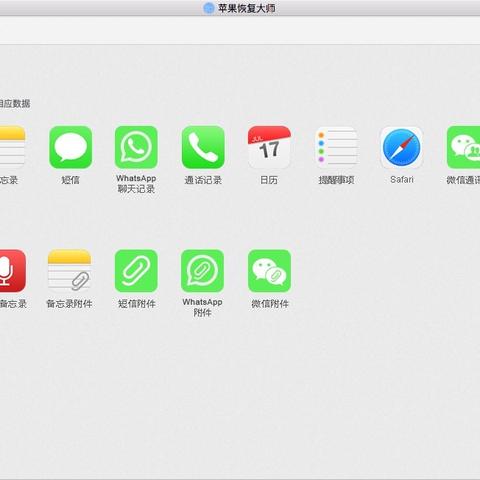Select the red voice memo microphone icon
480x480 pixels.
click(13, 271)
